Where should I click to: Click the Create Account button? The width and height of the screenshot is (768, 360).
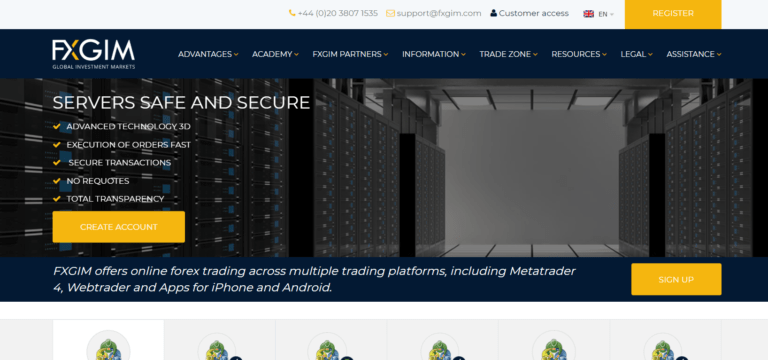(x=119, y=227)
